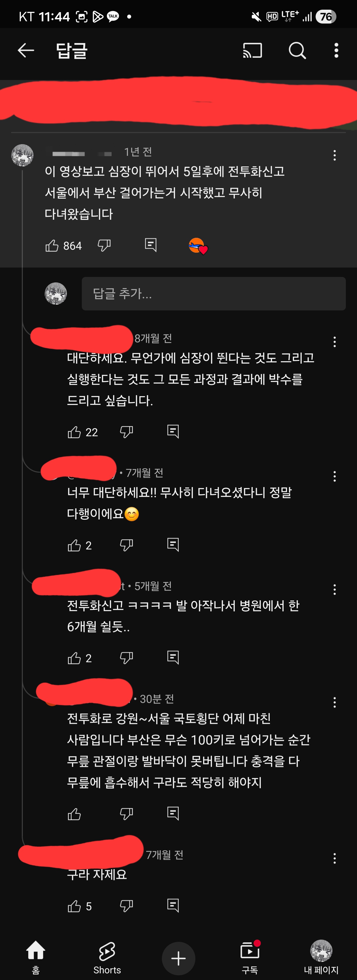The height and width of the screenshot is (980, 357).
Task: Tap the plus create button
Action: 178,958
